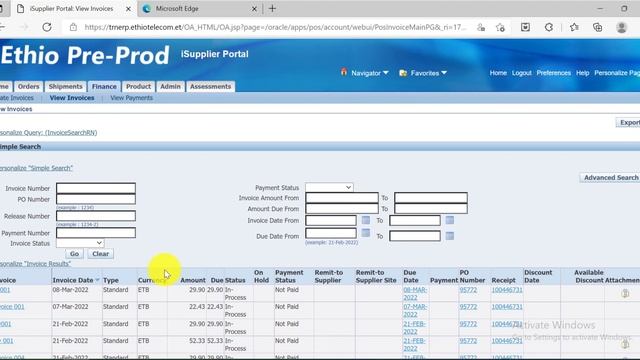This screenshot has height=360, width=640.
Task: Focus the Payment Number field
Action: click(96, 233)
